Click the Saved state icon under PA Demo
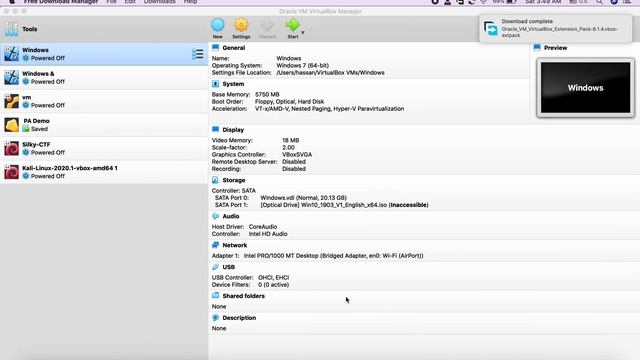Image resolution: width=640 pixels, height=360 pixels. click(26, 129)
